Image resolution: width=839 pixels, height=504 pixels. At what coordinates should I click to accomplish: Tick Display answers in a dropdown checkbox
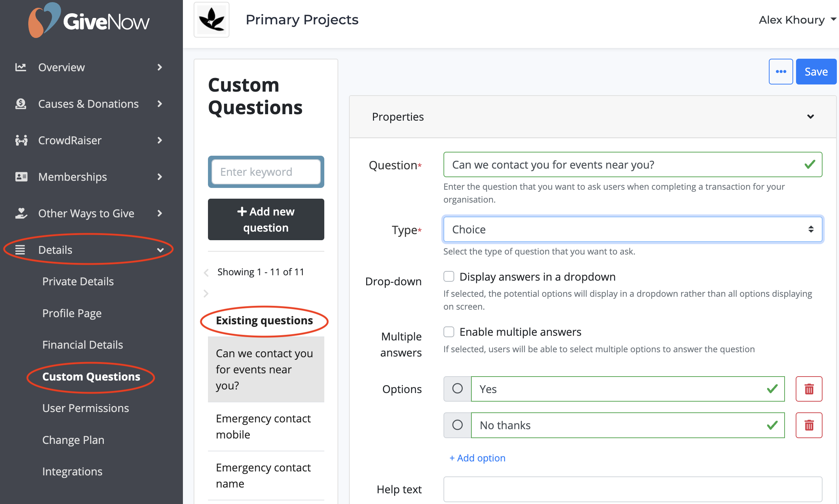click(x=449, y=276)
